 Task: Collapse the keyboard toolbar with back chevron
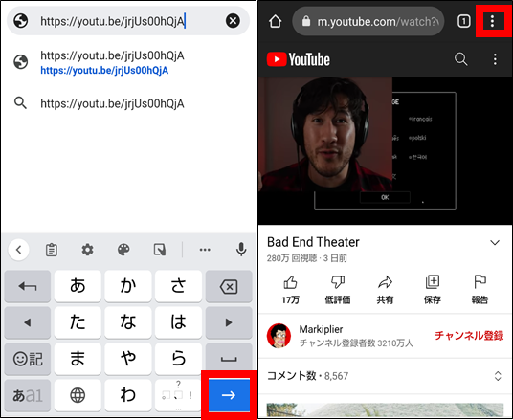18,250
